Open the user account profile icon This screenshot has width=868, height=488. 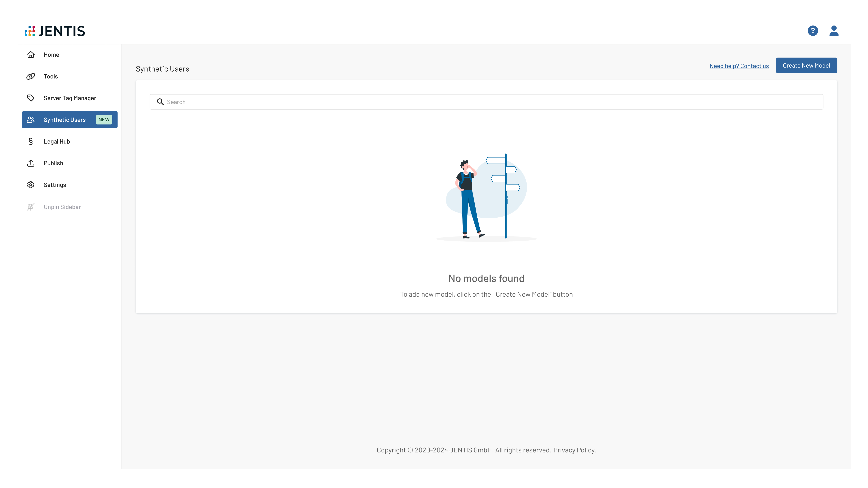pos(834,31)
